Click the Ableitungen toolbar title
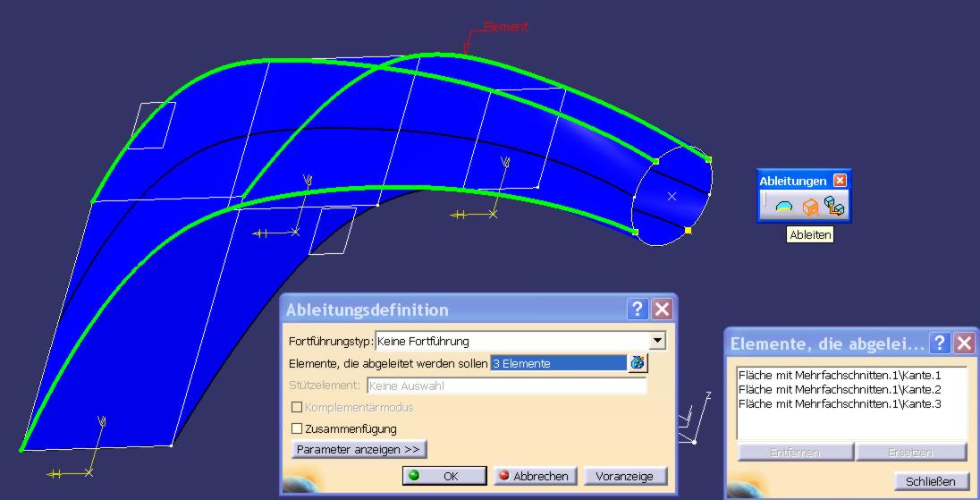Viewport: 980px width, 500px height. coord(792,181)
